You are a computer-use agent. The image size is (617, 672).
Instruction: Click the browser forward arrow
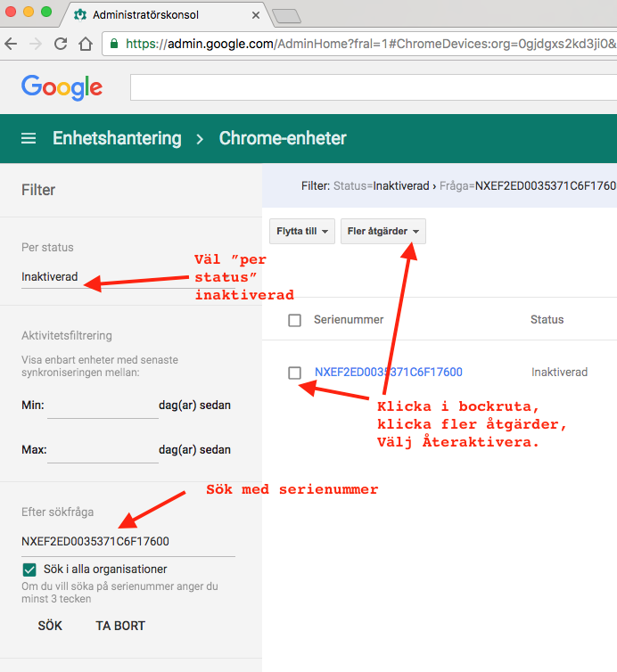[36, 44]
